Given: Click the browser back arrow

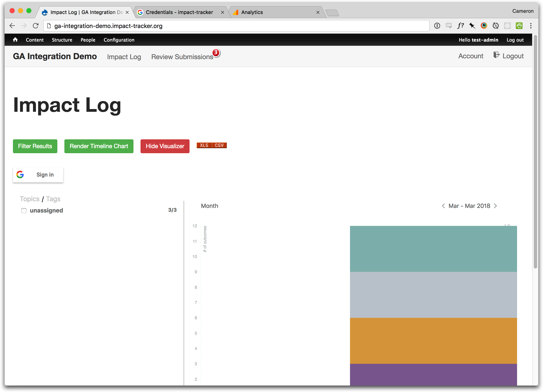Looking at the screenshot, I should pyautogui.click(x=12, y=26).
